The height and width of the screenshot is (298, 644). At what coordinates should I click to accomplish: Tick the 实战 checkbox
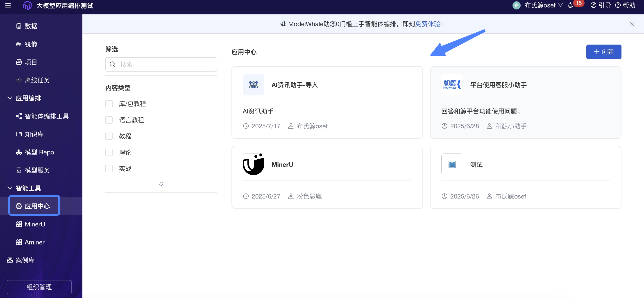pyautogui.click(x=109, y=169)
